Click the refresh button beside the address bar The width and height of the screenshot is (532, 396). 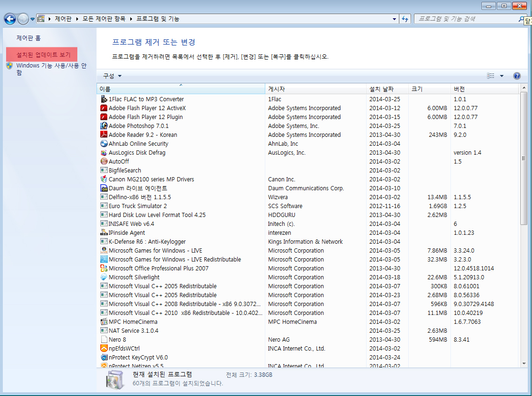(405, 19)
